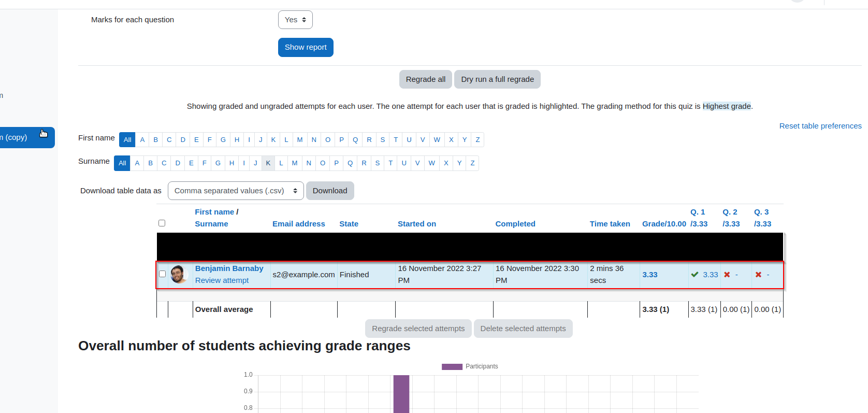Open the download format dropdown
868x413 pixels.
pyautogui.click(x=236, y=191)
